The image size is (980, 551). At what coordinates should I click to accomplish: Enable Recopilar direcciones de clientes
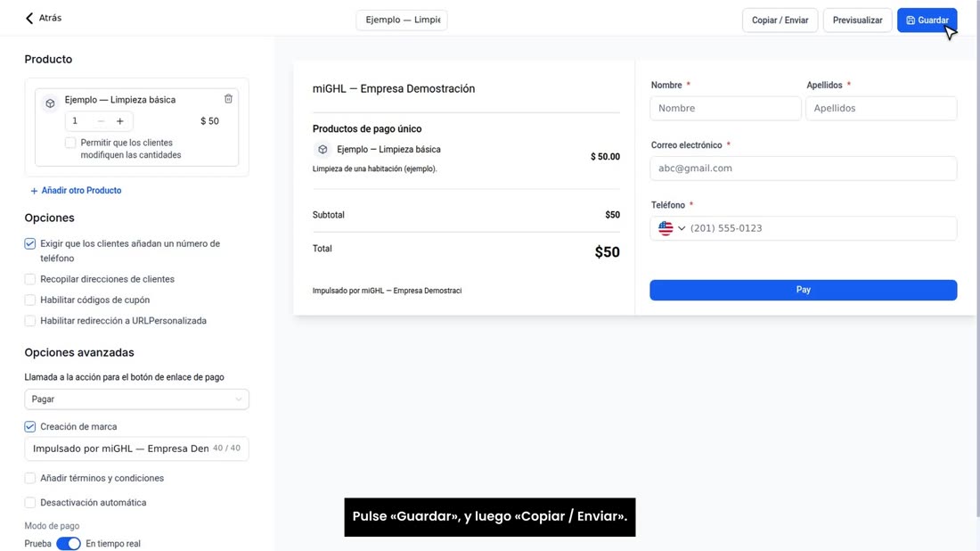point(30,279)
